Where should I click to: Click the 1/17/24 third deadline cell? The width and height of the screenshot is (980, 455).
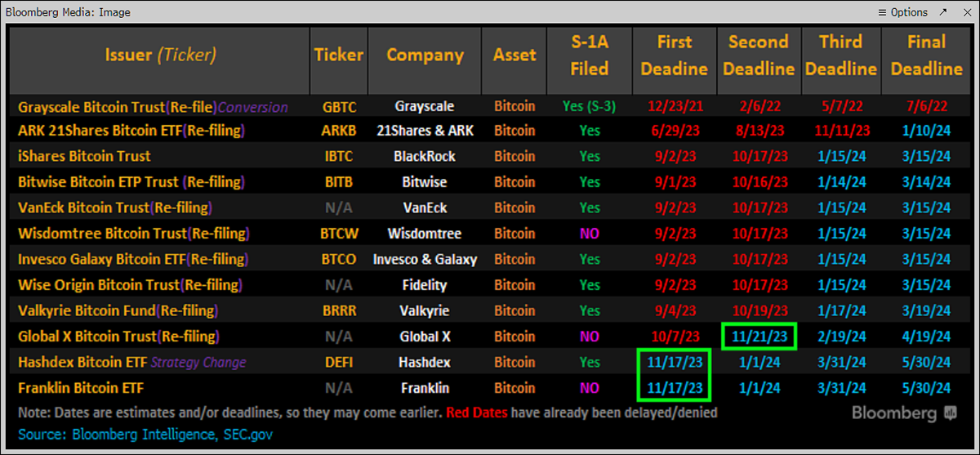840,311
